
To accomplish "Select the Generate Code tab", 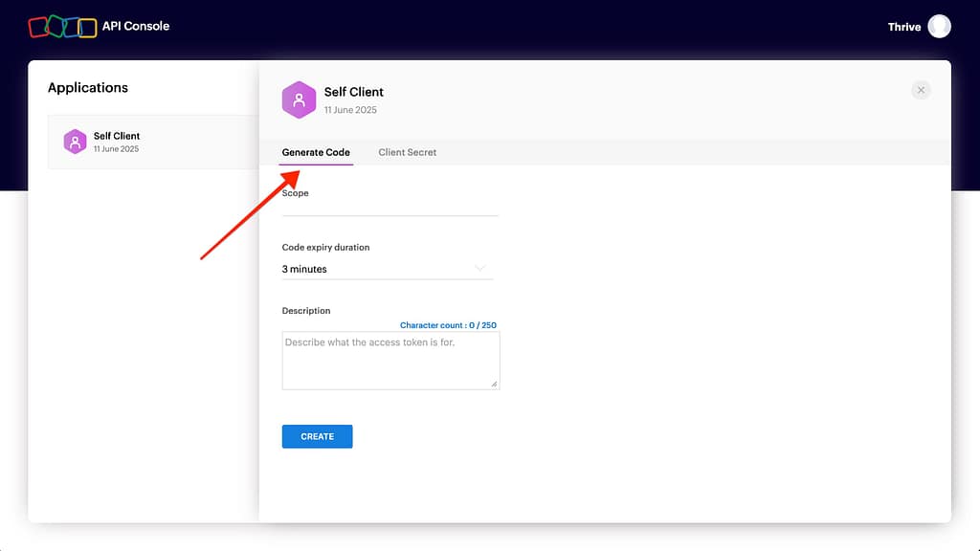I will [x=316, y=152].
